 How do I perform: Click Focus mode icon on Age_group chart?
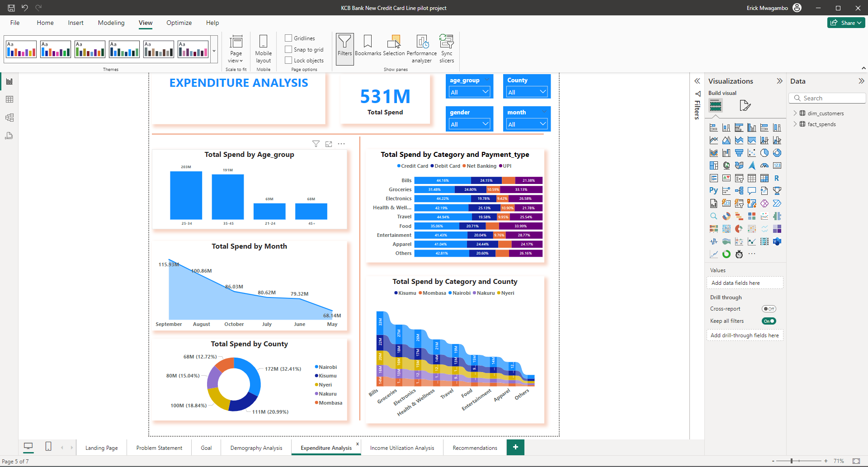pyautogui.click(x=329, y=144)
